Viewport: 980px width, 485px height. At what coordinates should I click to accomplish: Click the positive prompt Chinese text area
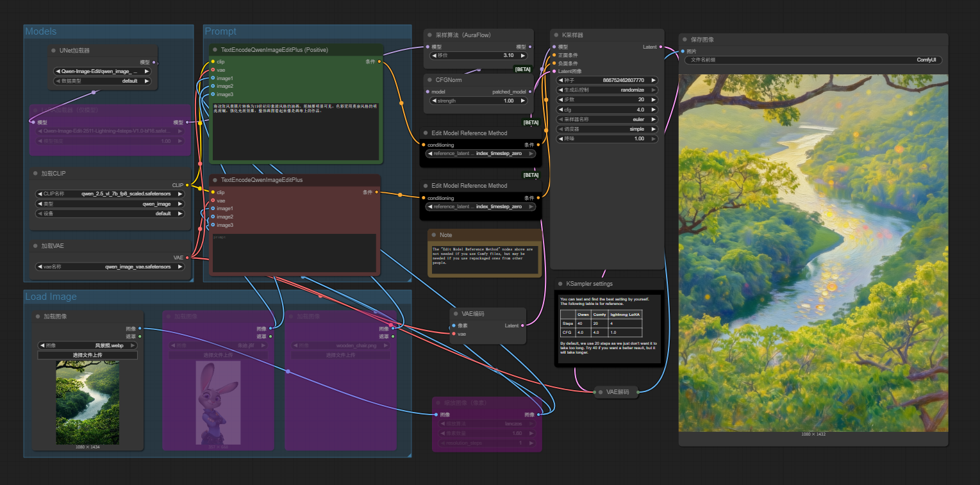[296, 131]
